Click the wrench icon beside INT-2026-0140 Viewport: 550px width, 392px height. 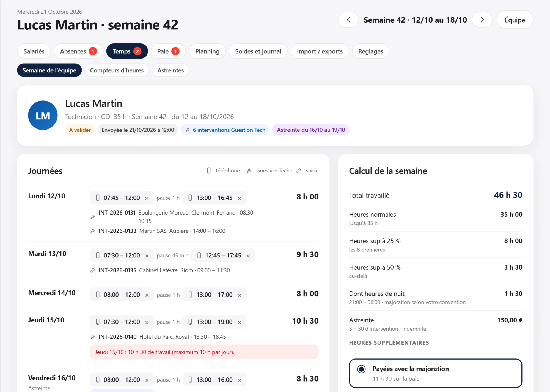93,337
